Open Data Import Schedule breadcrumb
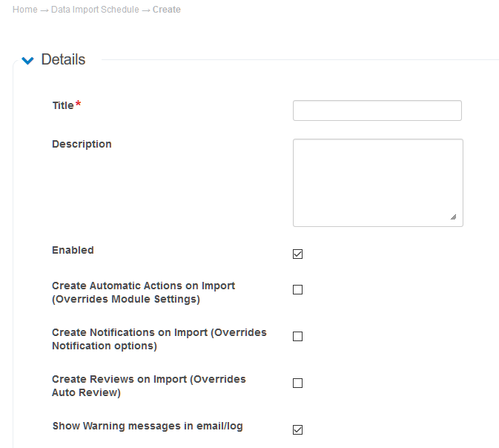499x448 pixels. pyautogui.click(x=95, y=10)
